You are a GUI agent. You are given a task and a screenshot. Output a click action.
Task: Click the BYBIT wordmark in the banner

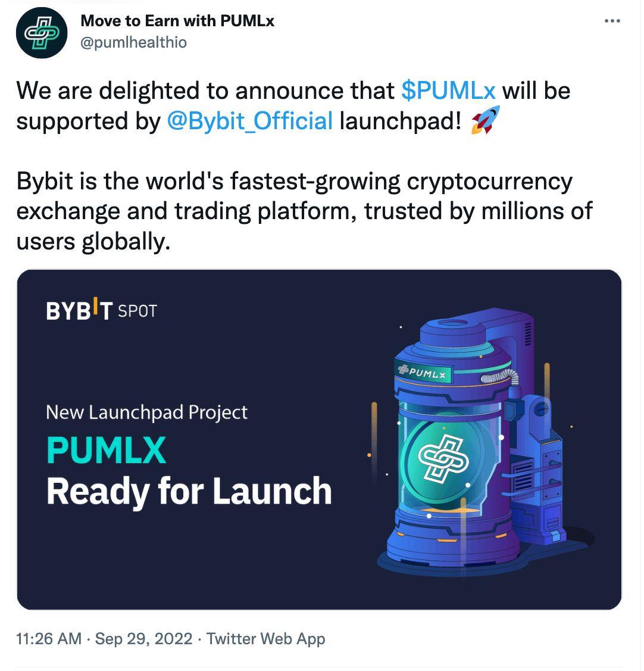[x=79, y=310]
